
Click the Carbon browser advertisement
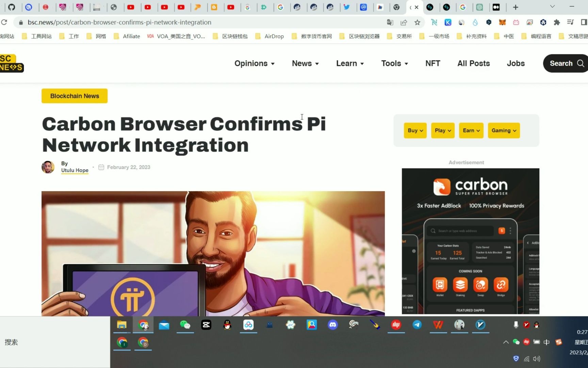pyautogui.click(x=471, y=241)
